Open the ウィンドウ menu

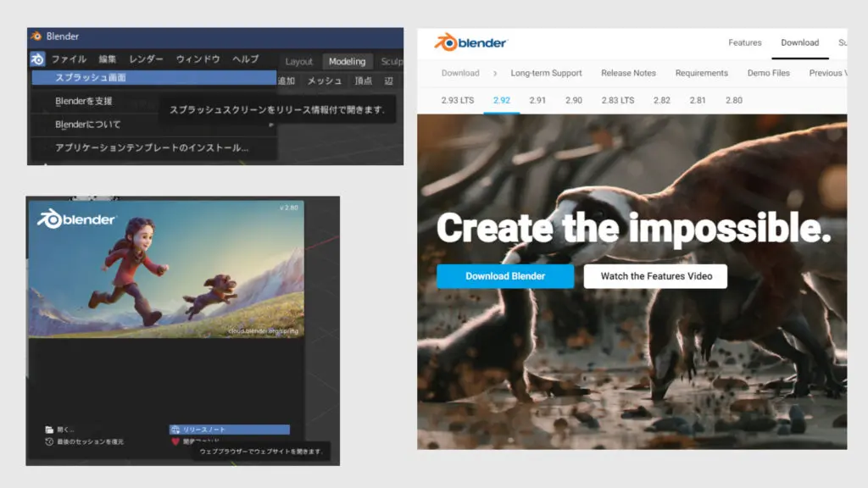198,59
